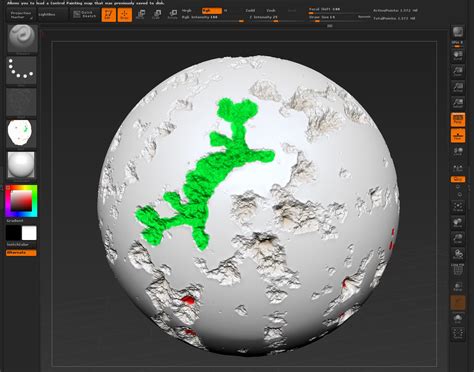Toggle the PolyF wireframe grid icon
The width and height of the screenshot is (474, 372).
(x=458, y=270)
